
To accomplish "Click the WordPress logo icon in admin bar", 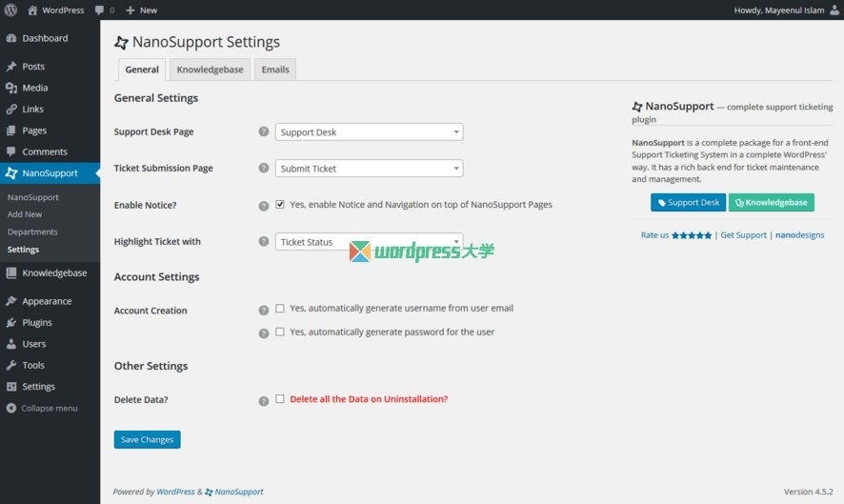I will (x=10, y=10).
